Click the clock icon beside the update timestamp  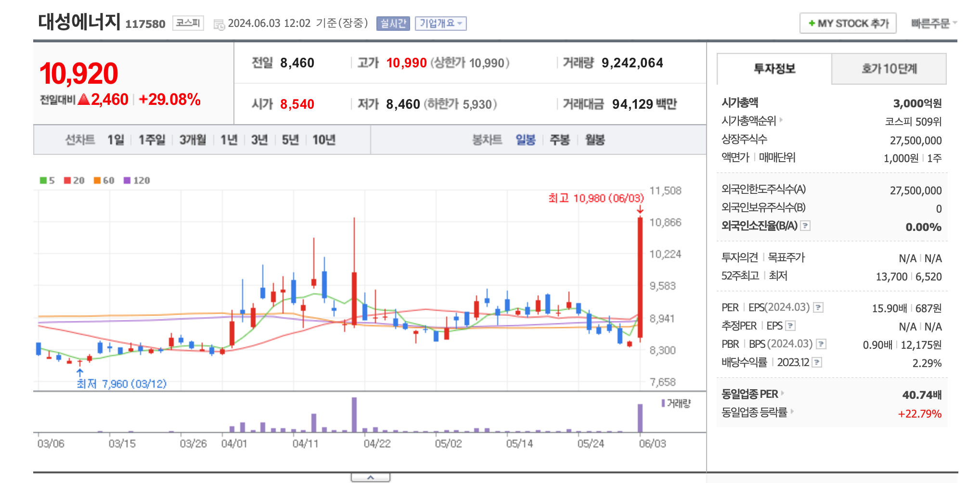pyautogui.click(x=219, y=24)
